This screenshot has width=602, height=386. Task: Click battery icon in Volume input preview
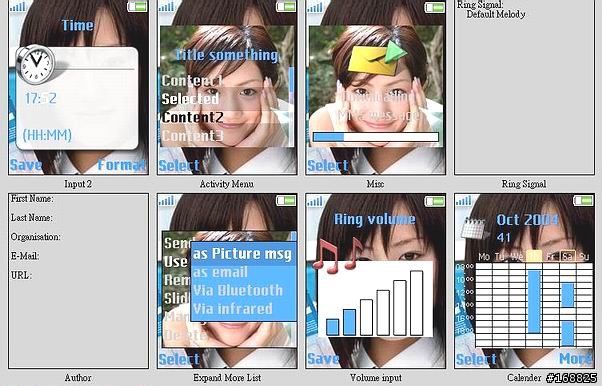point(435,200)
